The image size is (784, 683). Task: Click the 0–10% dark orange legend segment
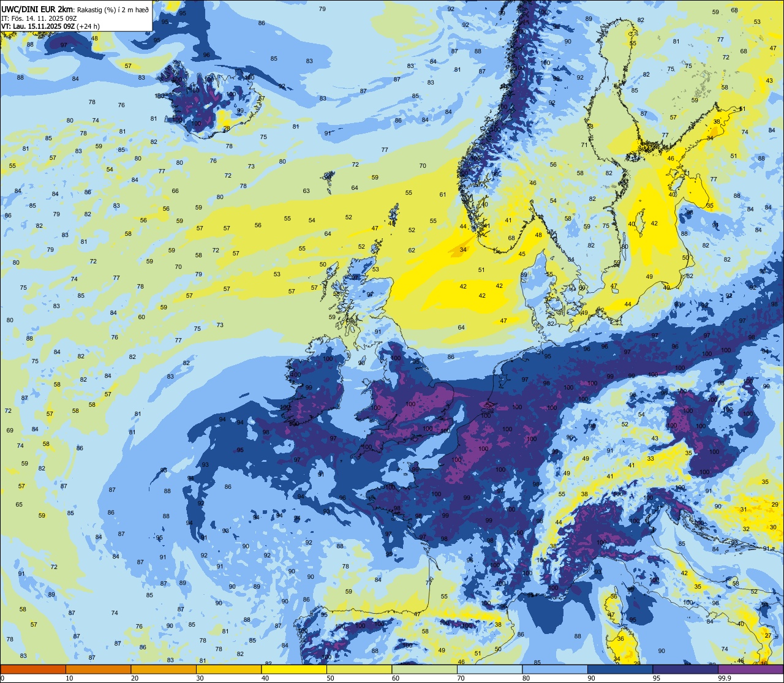point(33,669)
